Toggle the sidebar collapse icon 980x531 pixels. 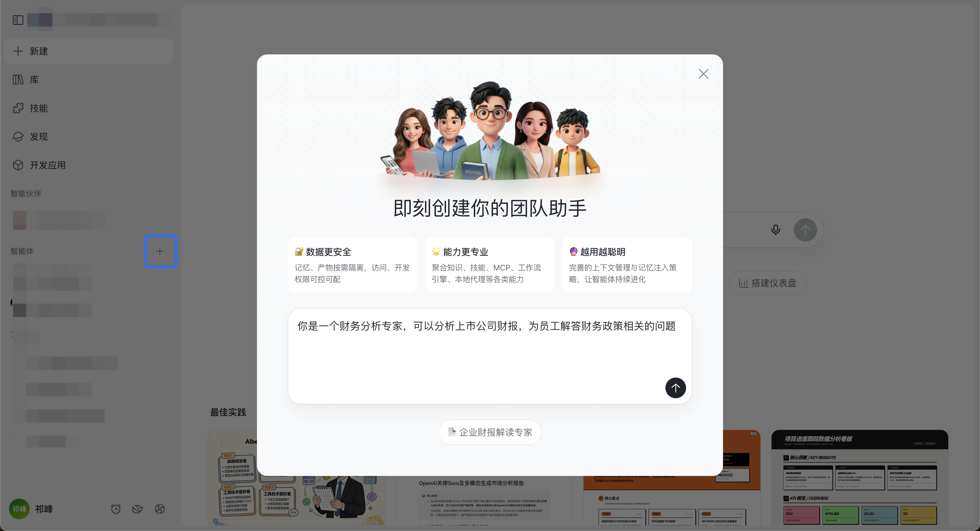click(18, 20)
